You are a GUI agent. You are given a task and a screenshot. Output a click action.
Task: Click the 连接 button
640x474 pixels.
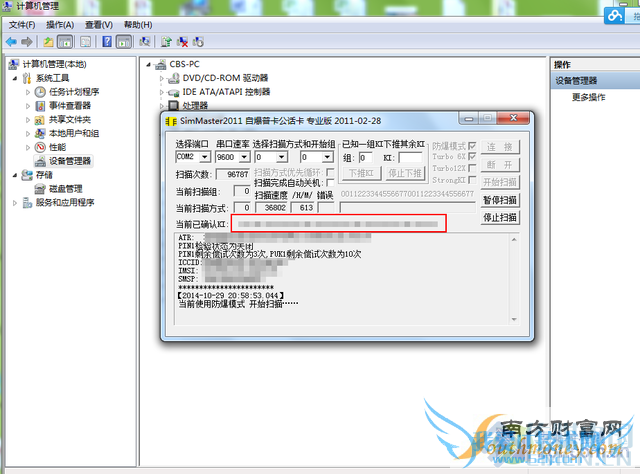coord(500,147)
